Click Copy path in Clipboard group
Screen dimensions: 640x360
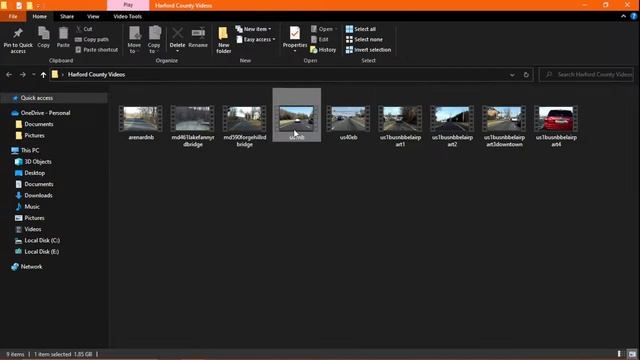point(92,40)
